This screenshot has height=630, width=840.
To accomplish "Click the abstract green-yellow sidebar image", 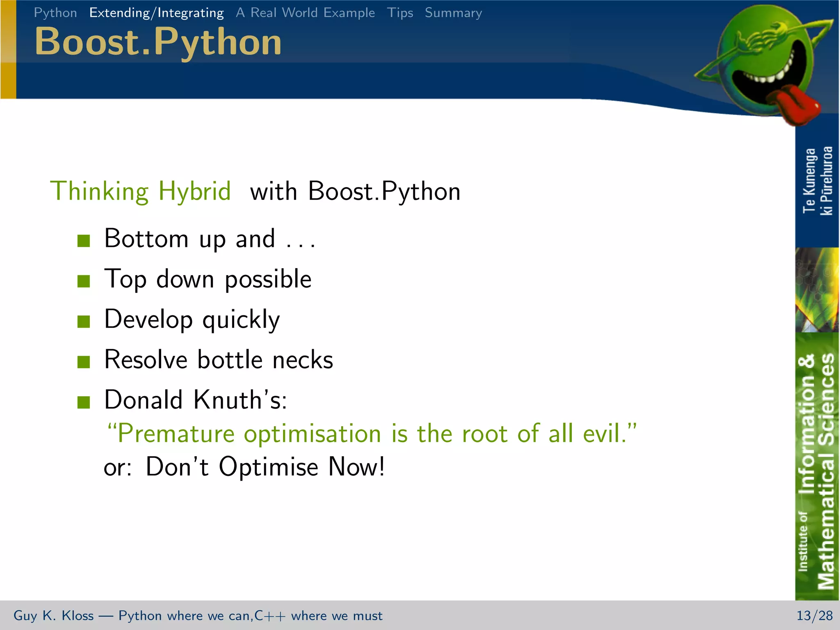I will coord(817,290).
